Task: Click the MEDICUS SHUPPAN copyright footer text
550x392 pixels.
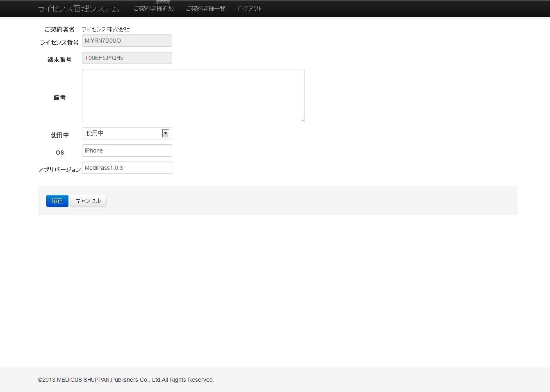Action: [x=126, y=380]
